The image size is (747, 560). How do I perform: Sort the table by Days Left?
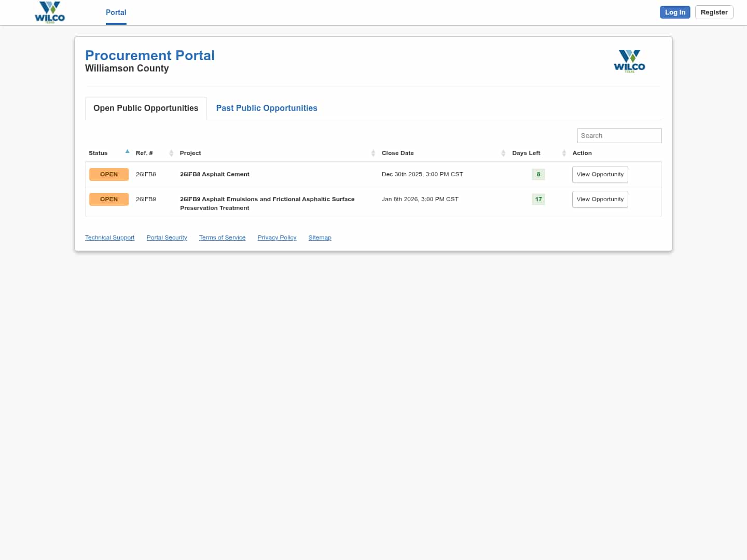point(564,153)
